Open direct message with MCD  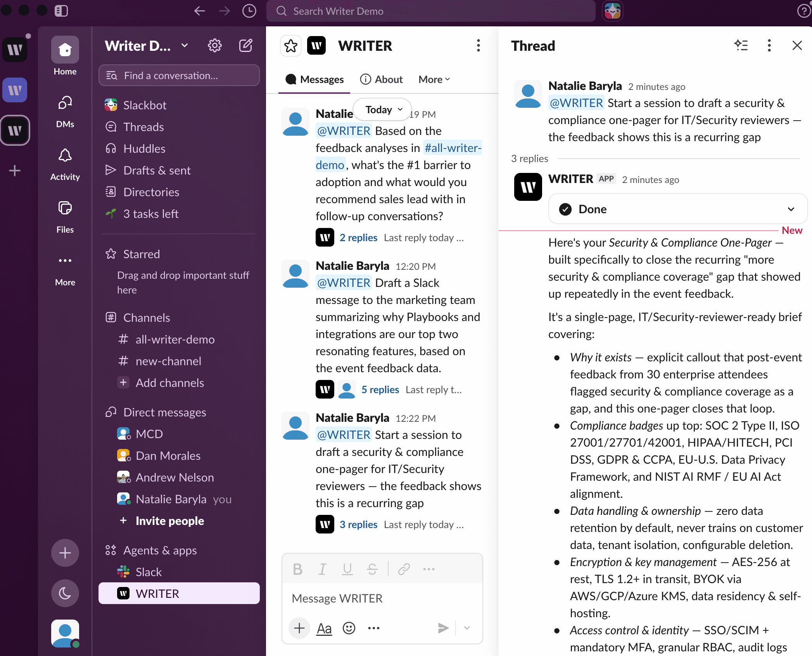(x=179, y=434)
